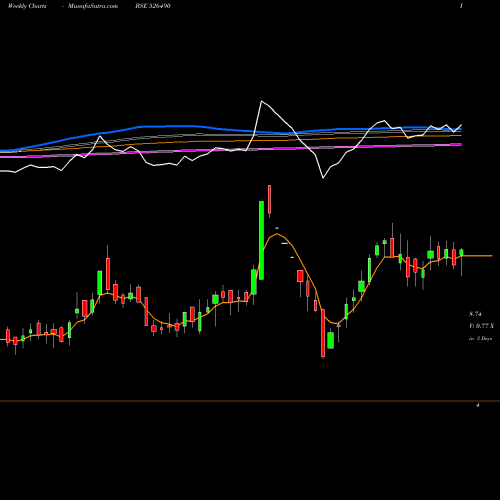Click the '8.74' price value
The width and height of the screenshot is (500, 500).
tap(476, 314)
